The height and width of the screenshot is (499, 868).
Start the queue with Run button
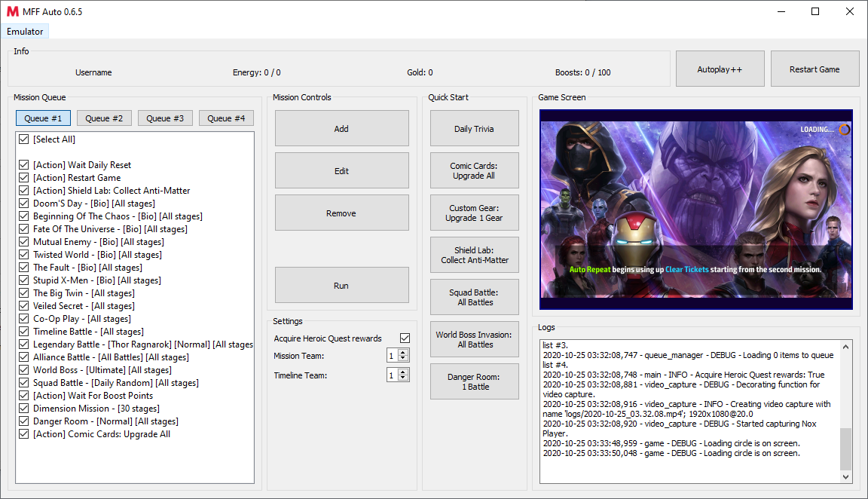(341, 285)
